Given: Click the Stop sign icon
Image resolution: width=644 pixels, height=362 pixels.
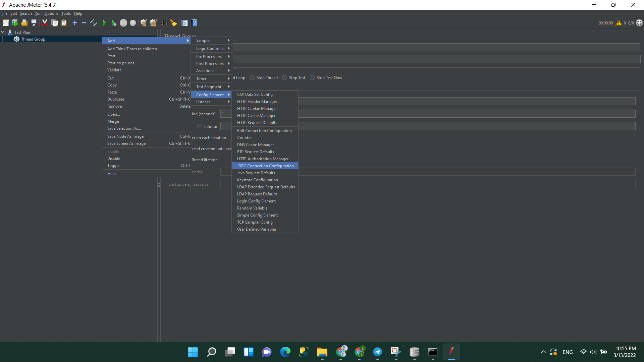Looking at the screenshot, I should 123,23.
